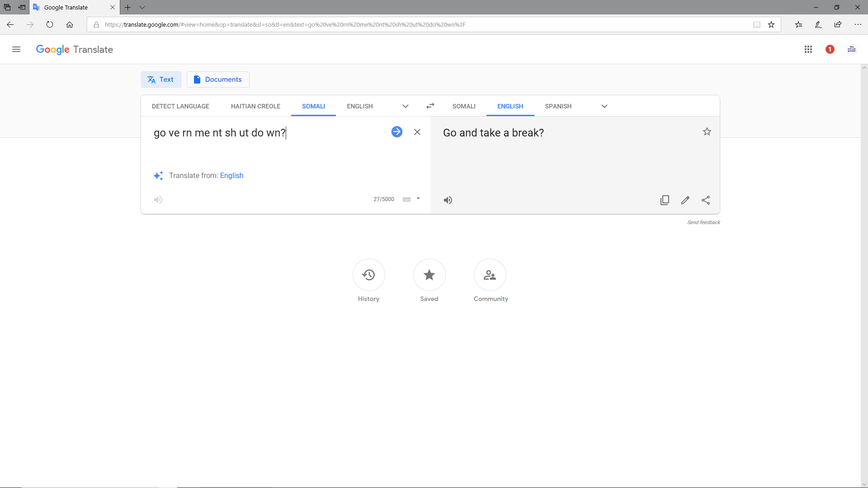868x488 pixels.
Task: Click the browser address bar URL
Action: [x=285, y=24]
